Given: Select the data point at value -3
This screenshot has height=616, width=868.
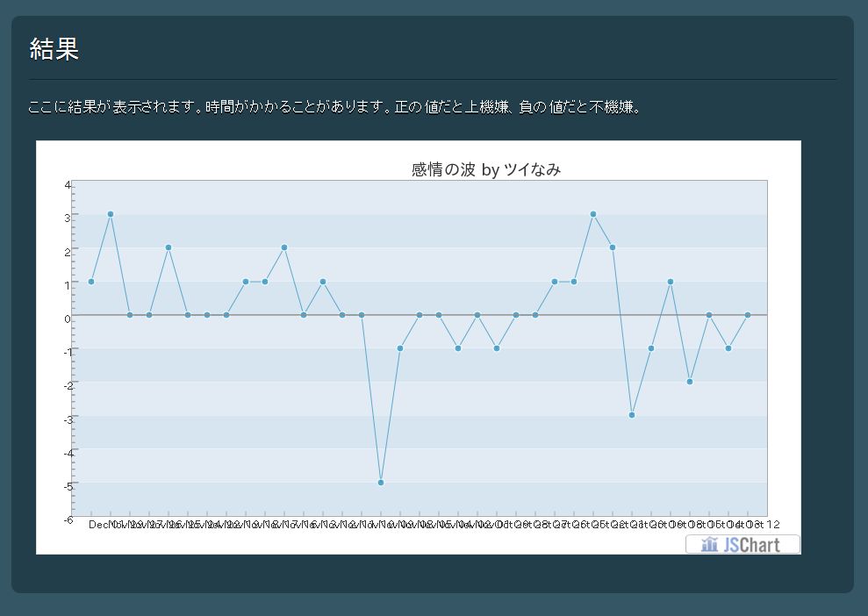Looking at the screenshot, I should [x=632, y=415].
